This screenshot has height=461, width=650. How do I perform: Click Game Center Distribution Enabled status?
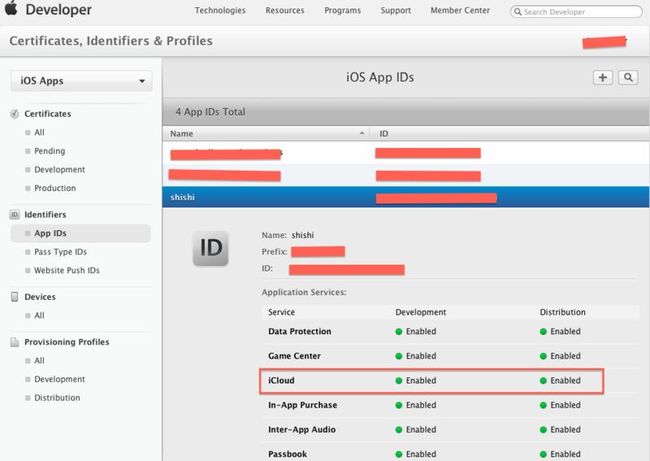(560, 356)
